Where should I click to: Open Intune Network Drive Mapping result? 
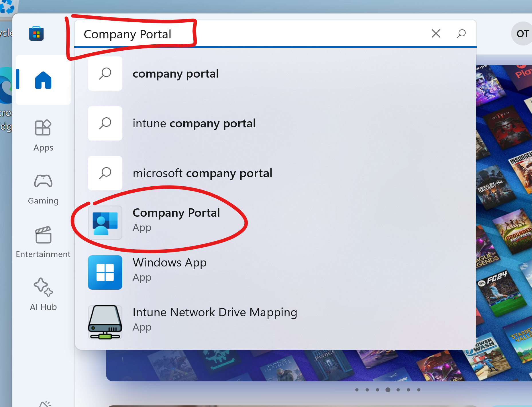pos(275,322)
